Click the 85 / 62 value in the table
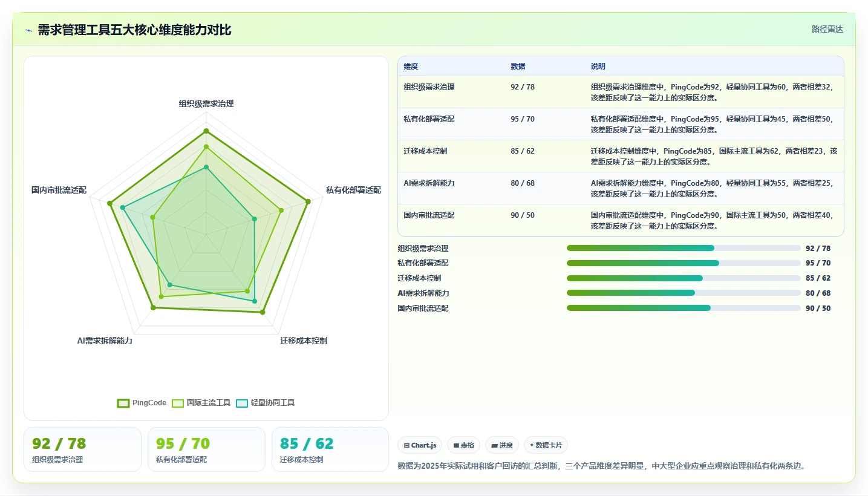The width and height of the screenshot is (868, 496). tap(523, 151)
